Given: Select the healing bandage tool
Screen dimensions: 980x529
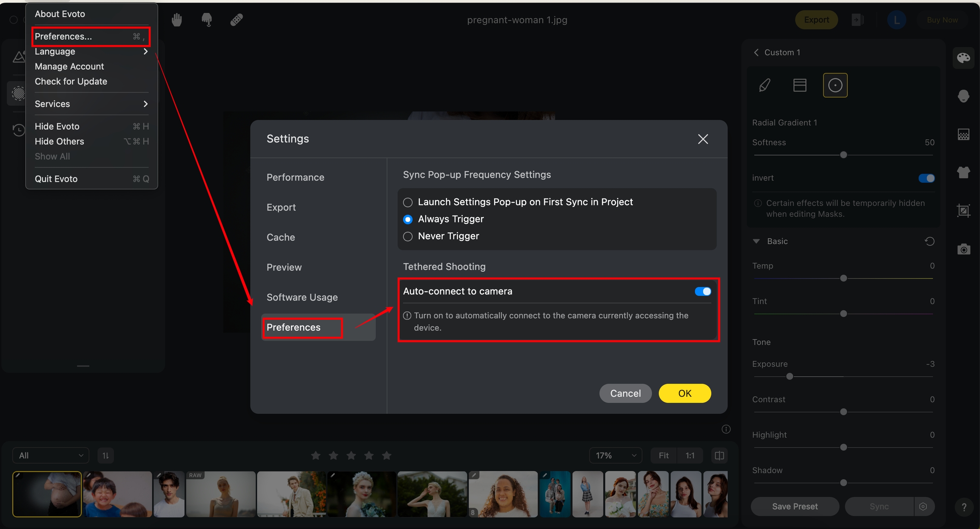Looking at the screenshot, I should (236, 20).
